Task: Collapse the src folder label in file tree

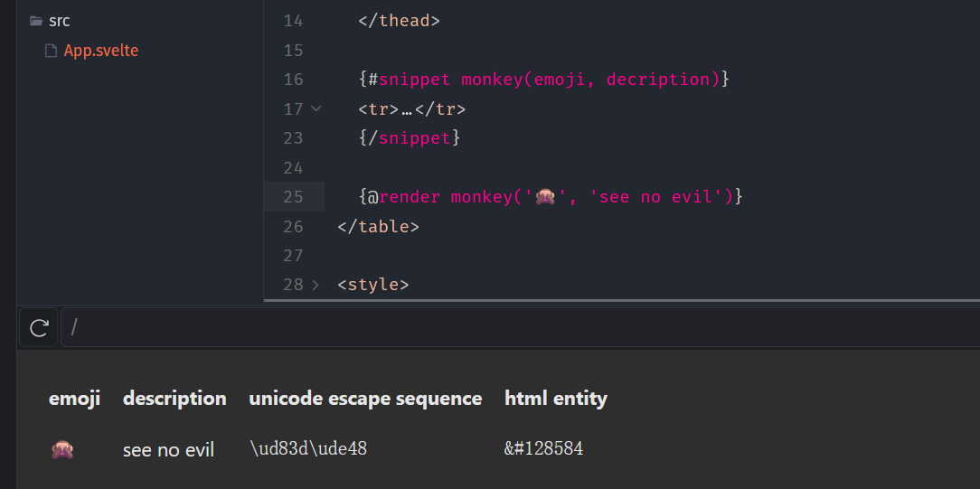Action: [59, 21]
